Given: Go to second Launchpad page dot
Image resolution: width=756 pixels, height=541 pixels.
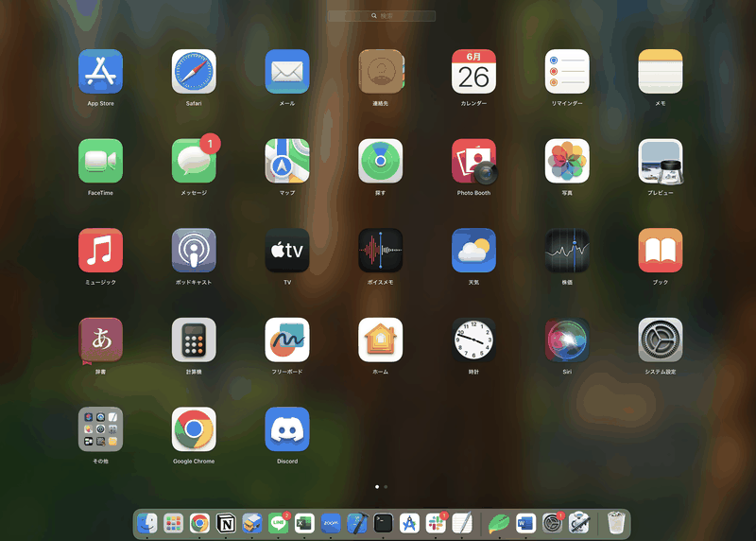Looking at the screenshot, I should [386, 487].
